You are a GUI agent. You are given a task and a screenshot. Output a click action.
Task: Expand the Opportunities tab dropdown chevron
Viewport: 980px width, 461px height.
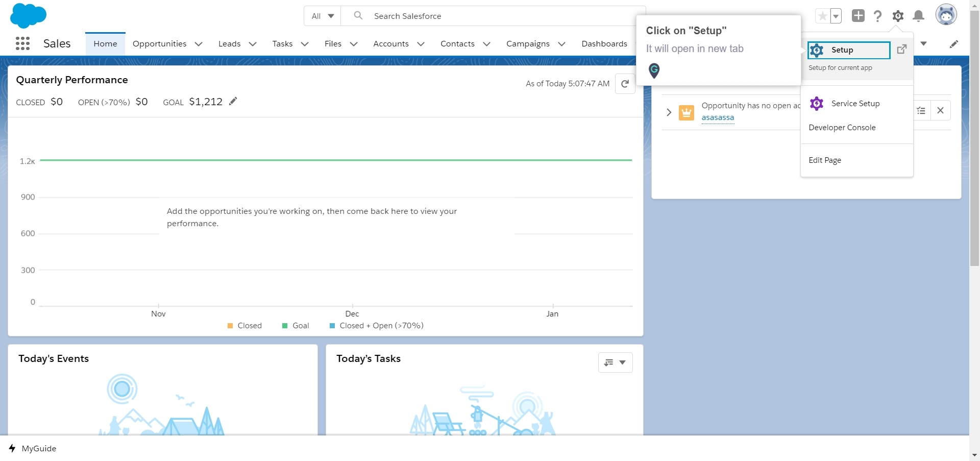click(199, 44)
